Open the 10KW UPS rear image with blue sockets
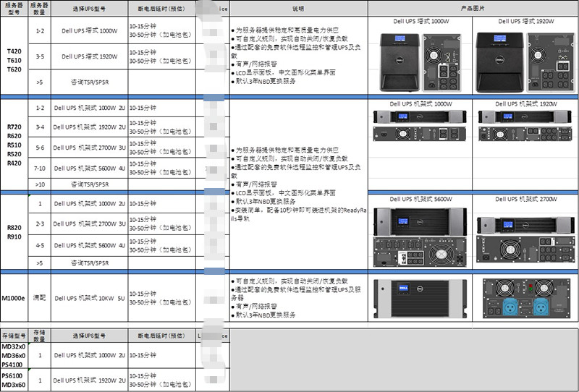The image size is (579, 392). [x=526, y=298]
